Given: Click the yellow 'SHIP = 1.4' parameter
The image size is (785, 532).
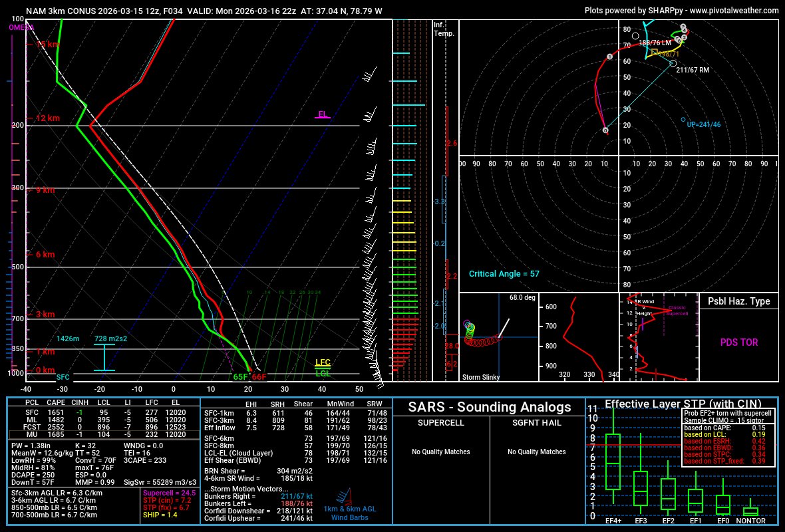Looking at the screenshot, I should click(160, 515).
